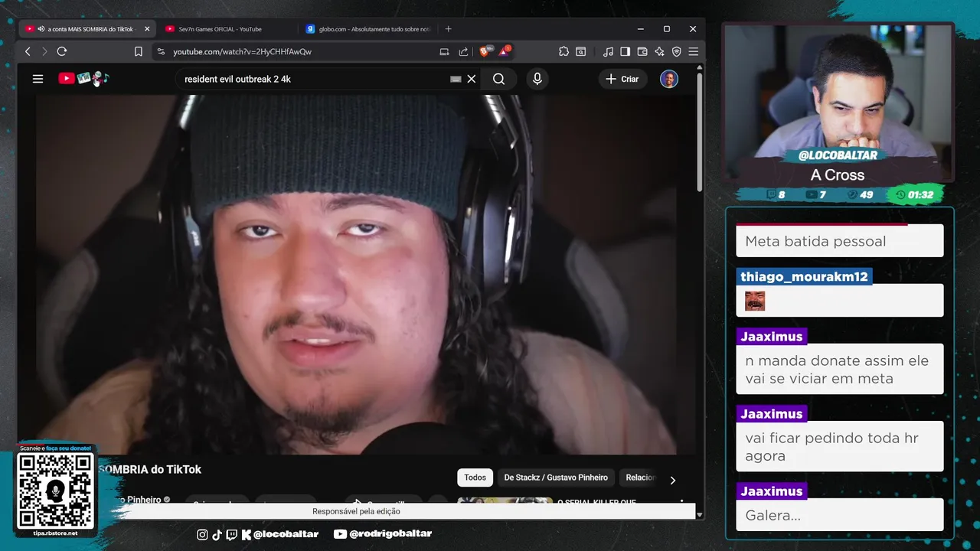Click 'n manda donate assim' chat message
The image size is (980, 551).
839,370
